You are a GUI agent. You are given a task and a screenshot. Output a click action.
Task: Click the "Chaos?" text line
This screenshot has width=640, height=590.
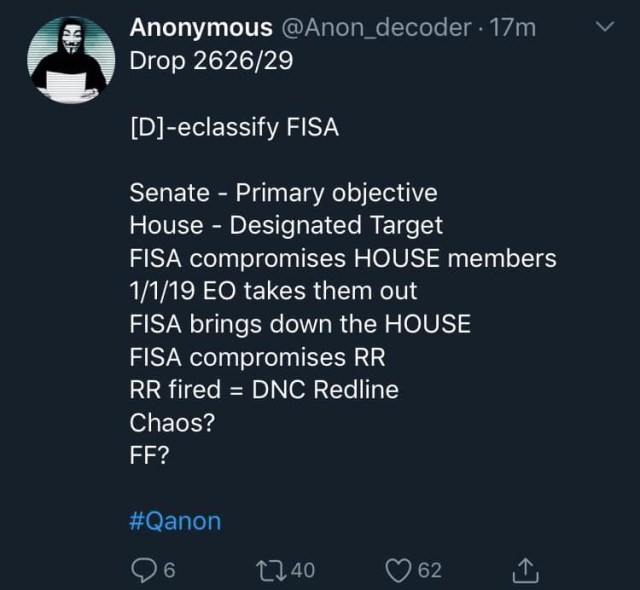click(x=172, y=422)
